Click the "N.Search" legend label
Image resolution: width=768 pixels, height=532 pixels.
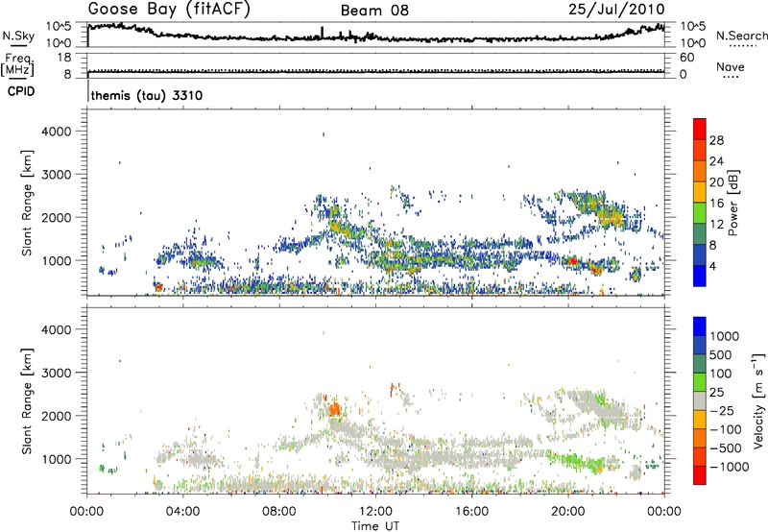coord(742,36)
